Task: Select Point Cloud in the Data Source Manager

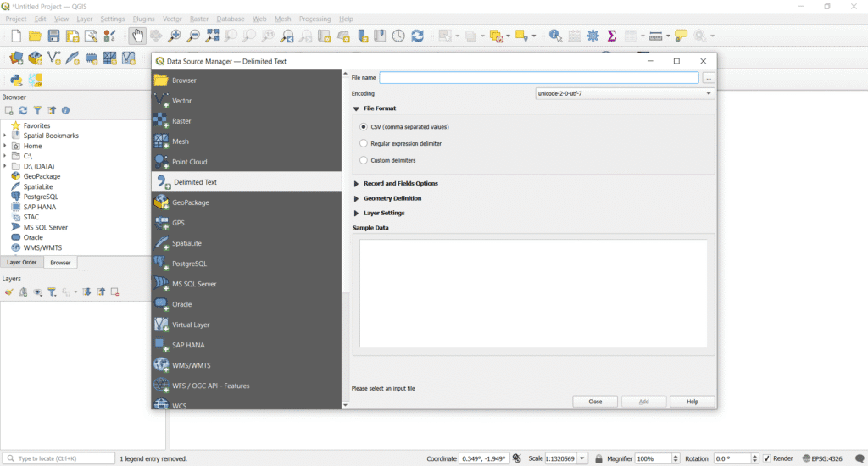Action: (247, 162)
